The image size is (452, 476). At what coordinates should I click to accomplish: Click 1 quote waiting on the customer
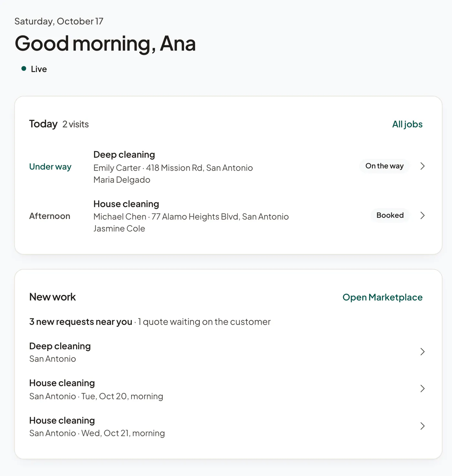(204, 322)
